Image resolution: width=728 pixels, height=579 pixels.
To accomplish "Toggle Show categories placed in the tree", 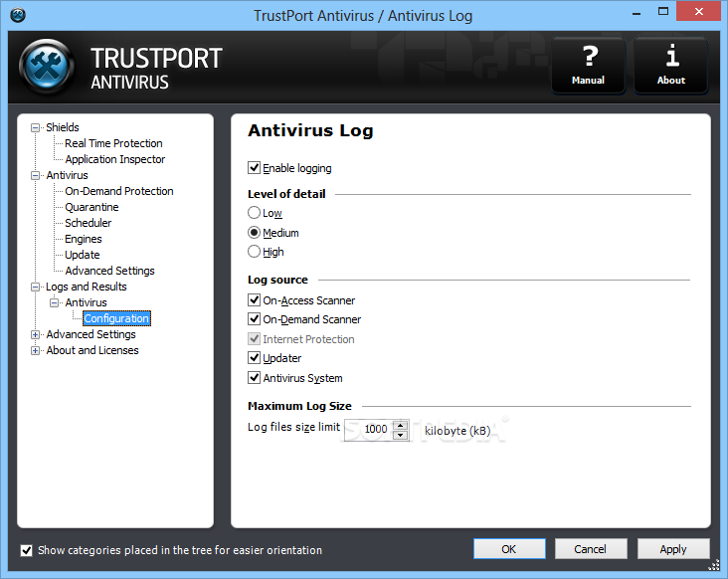I will (x=27, y=550).
